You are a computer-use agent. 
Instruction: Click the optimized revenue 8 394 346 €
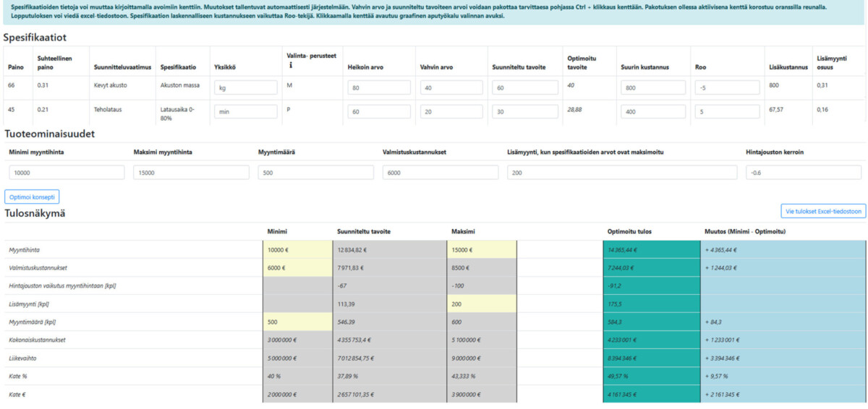click(x=623, y=358)
